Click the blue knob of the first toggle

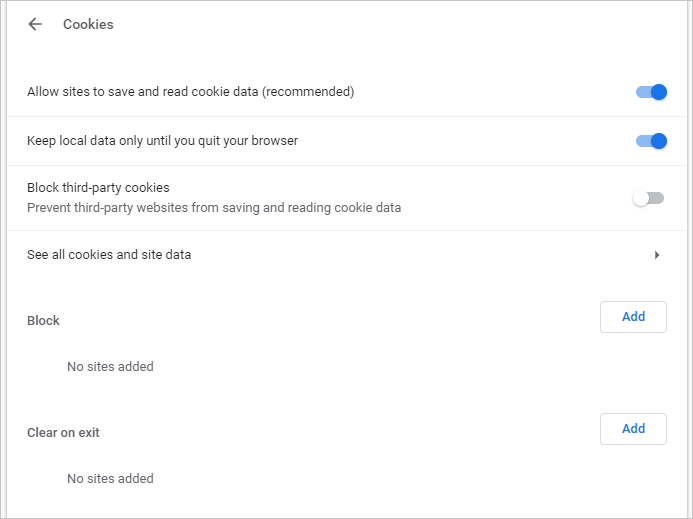pyautogui.click(x=658, y=92)
